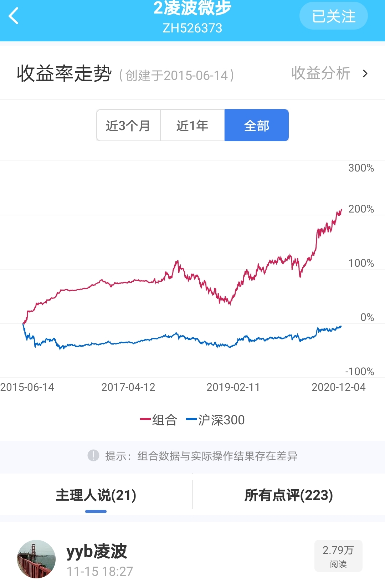385x588 pixels.
Task: Click the red 组合 legend marker
Action: point(145,419)
